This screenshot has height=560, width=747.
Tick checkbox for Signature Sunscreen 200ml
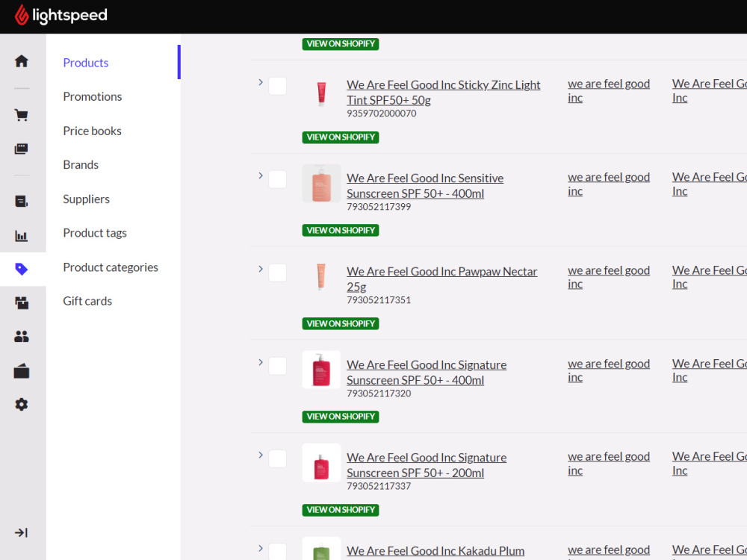coord(278,459)
